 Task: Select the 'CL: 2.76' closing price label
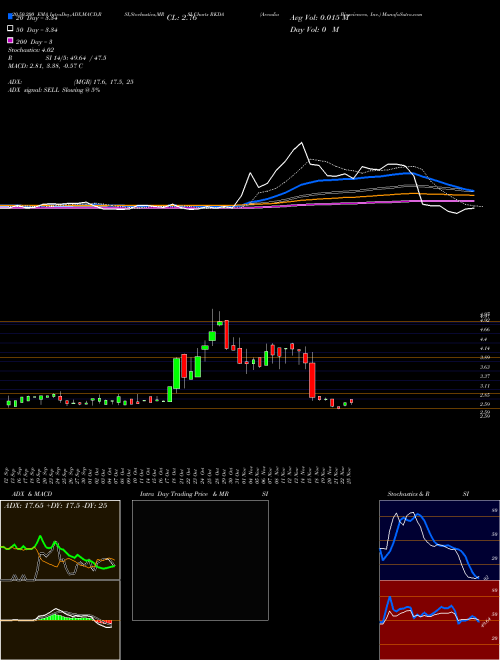click(x=182, y=18)
